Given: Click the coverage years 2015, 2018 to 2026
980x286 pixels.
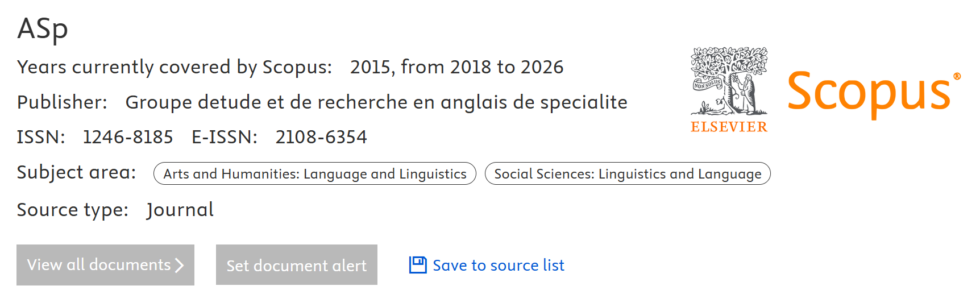Looking at the screenshot, I should 456,67.
